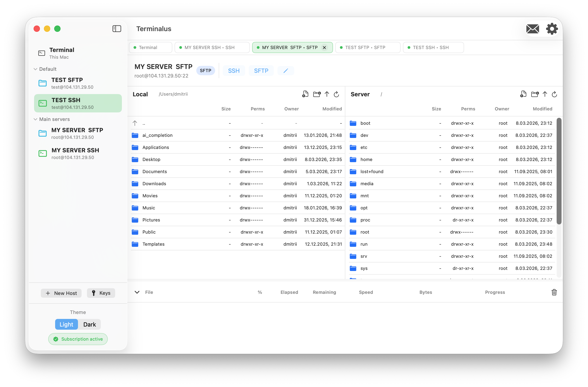This screenshot has height=387, width=588.
Task: Open application settings via the gear icon
Action: point(552,29)
